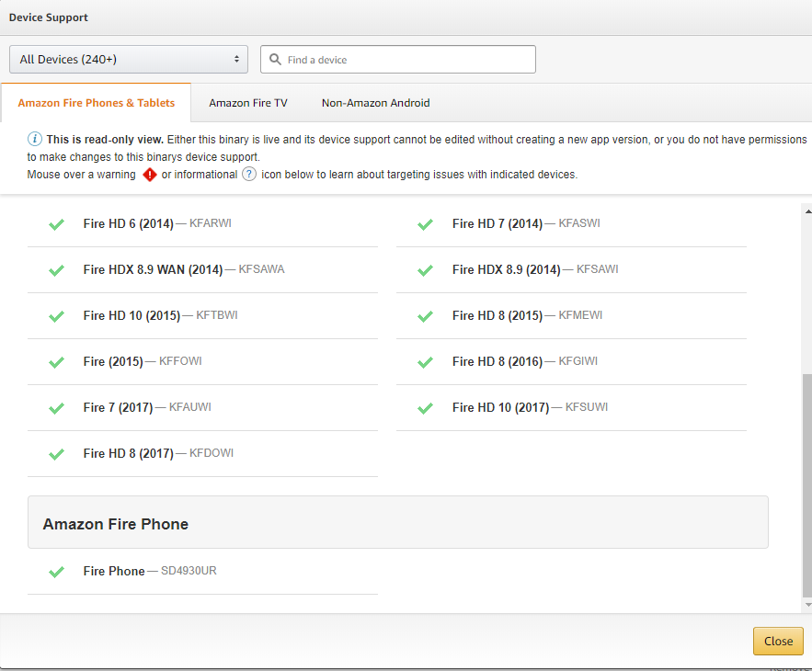Click the green checkmark for Fire Phone

56,572
